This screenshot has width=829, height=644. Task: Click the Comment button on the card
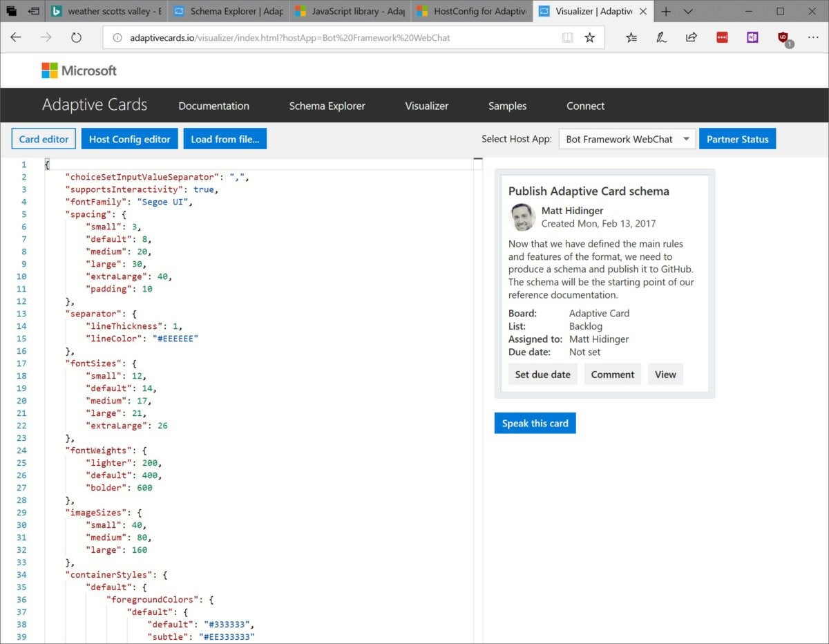point(613,375)
